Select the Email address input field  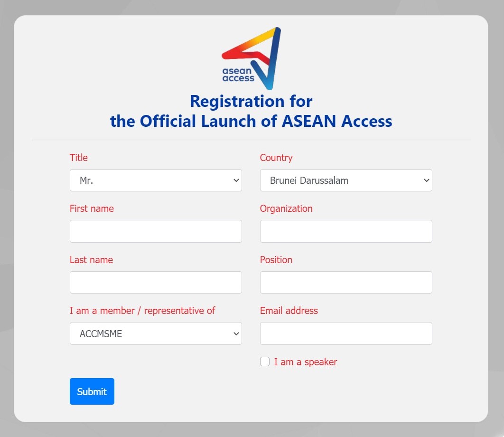(x=346, y=333)
